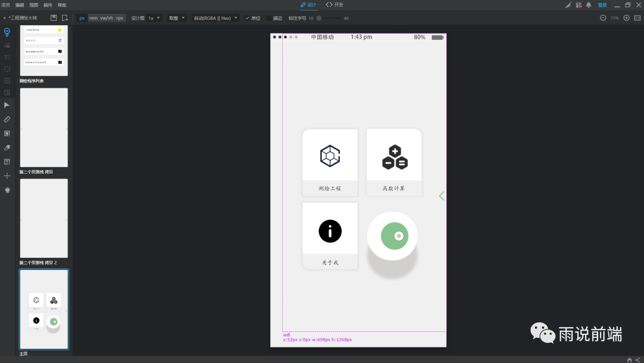
Task: Click the 高数计算 card on artboard
Action: coord(394,162)
